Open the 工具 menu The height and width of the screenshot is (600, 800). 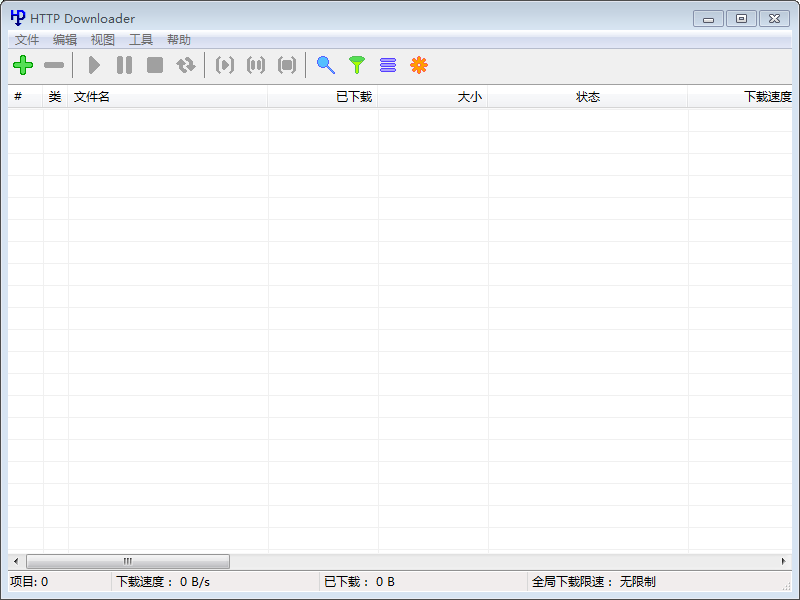(141, 40)
